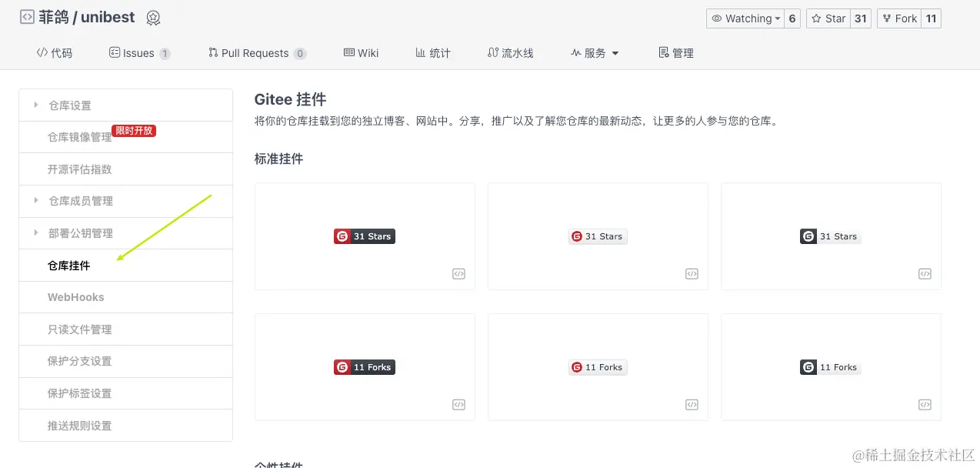Select 仓库挂件 in the sidebar
Image resolution: width=980 pixels, height=468 pixels.
(x=125, y=266)
